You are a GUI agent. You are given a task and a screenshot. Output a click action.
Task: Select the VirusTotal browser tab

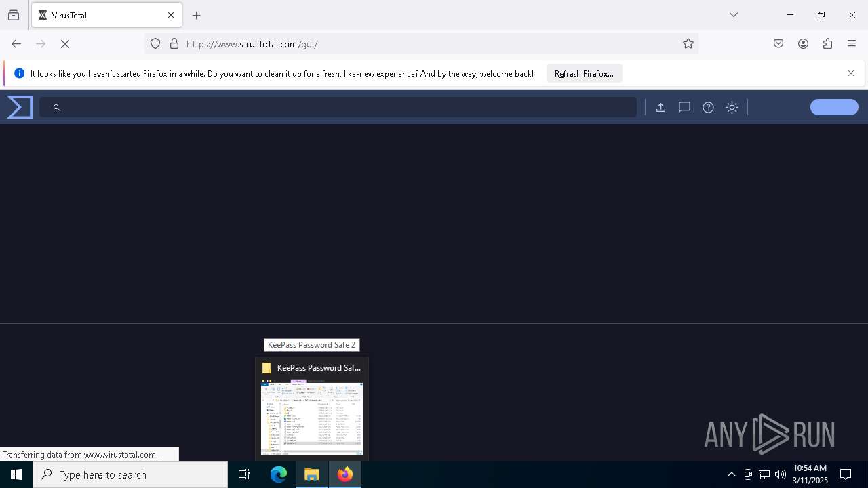pos(106,15)
